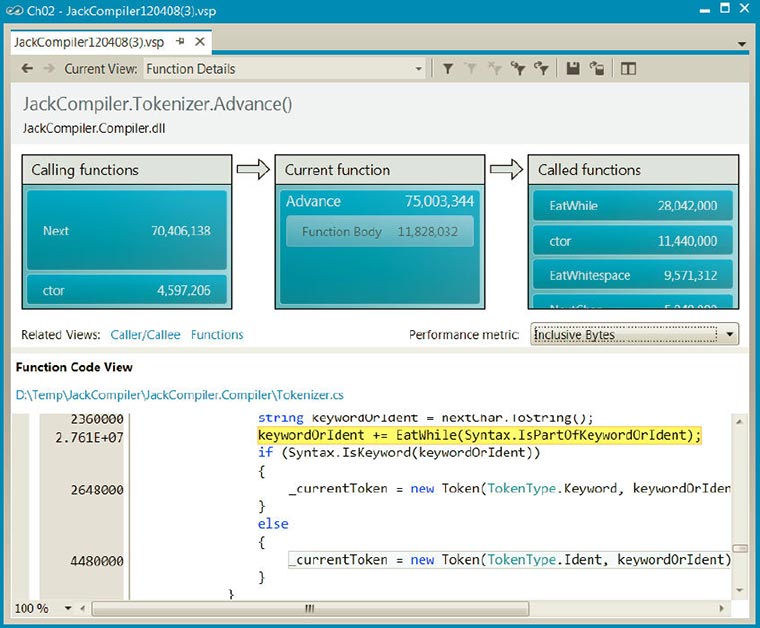
Task: Select the EatWhile called function block
Action: click(631, 206)
